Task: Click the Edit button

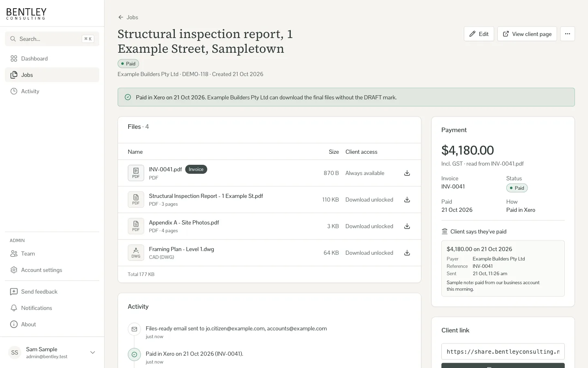Action: pos(479,34)
